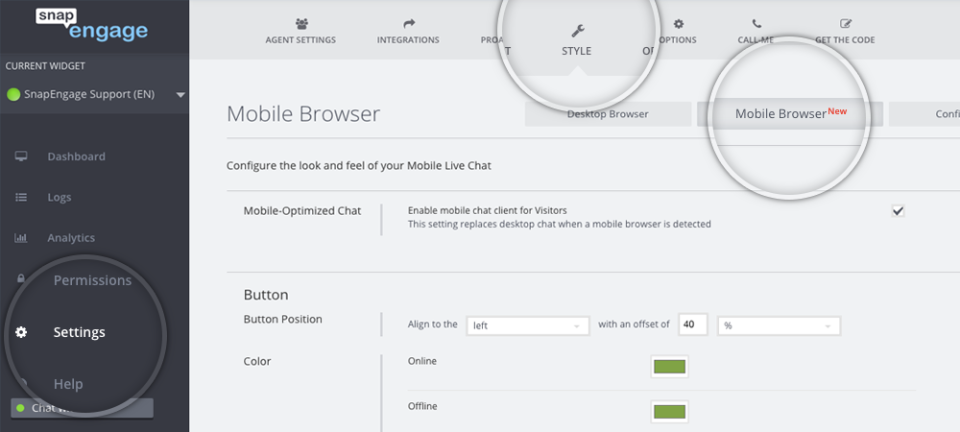Toggle Enable mobile chat client checkbox
Image resolution: width=960 pixels, height=432 pixels.
(898, 211)
